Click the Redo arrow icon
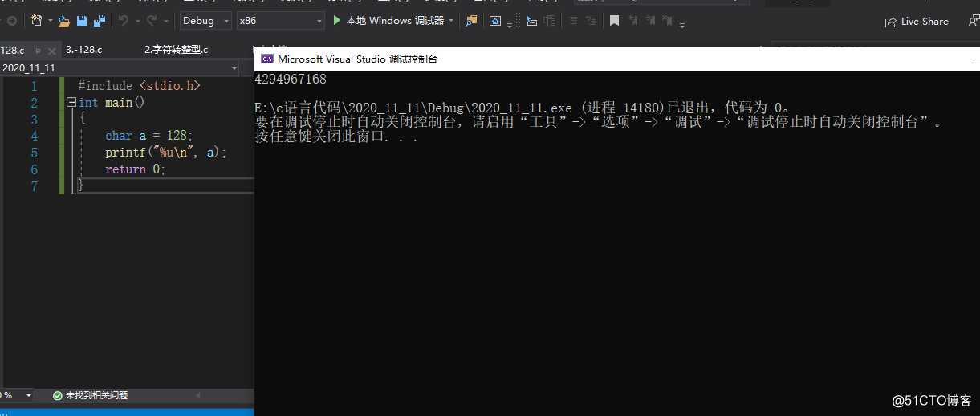 coord(152,21)
